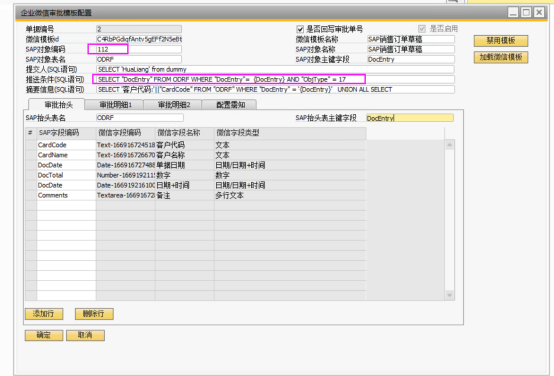The width and height of the screenshot is (554, 376).
Task: Click the 单据日期 cell
Action: tap(184, 165)
